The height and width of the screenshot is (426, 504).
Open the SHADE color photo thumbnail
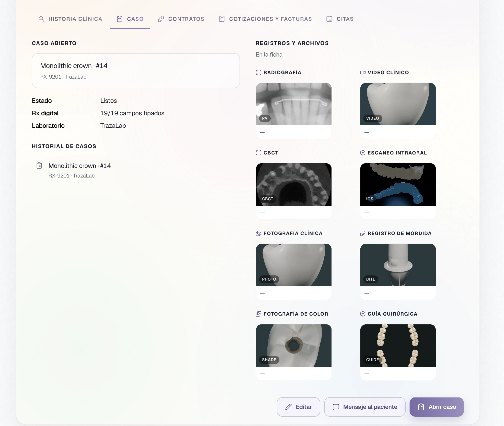(x=294, y=345)
